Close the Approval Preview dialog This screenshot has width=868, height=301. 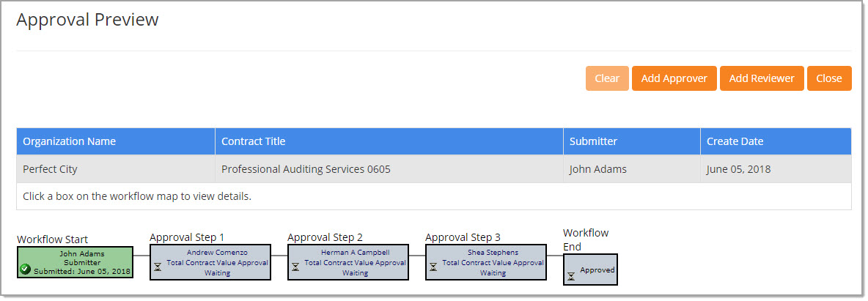pyautogui.click(x=829, y=78)
